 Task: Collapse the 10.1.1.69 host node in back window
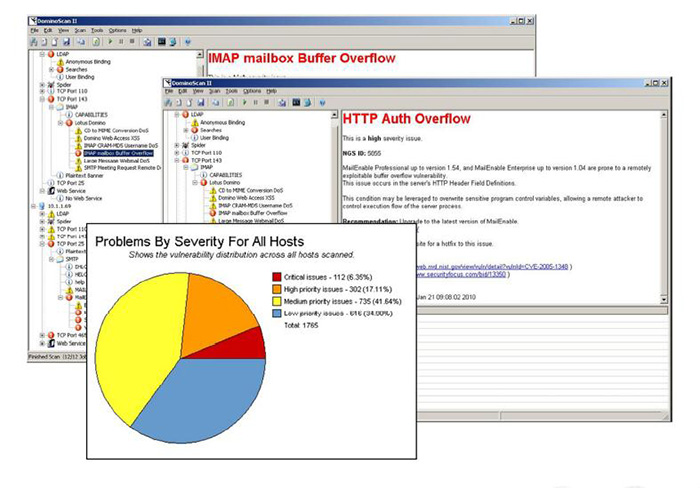[33, 206]
